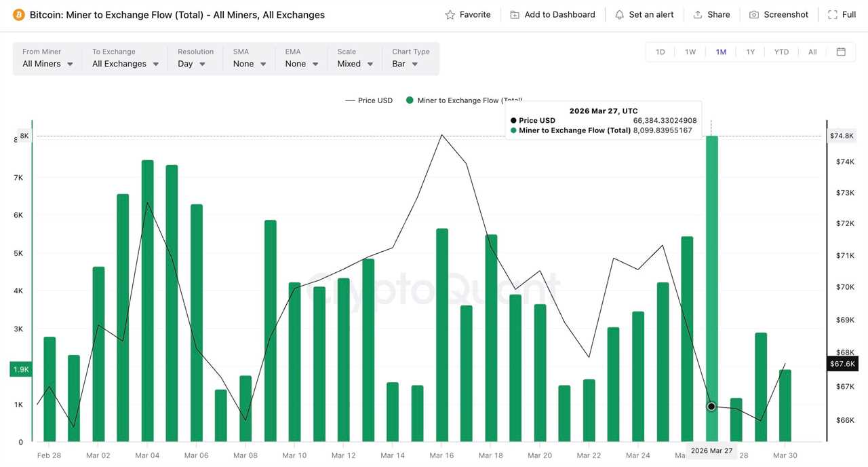The width and height of the screenshot is (868, 467).
Task: Open the From Miner dropdown
Action: (x=46, y=63)
